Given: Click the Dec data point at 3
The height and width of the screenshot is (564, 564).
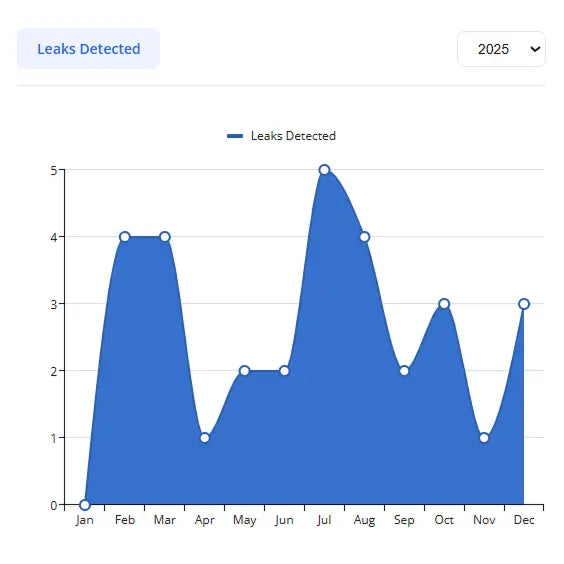Looking at the screenshot, I should click(524, 304).
